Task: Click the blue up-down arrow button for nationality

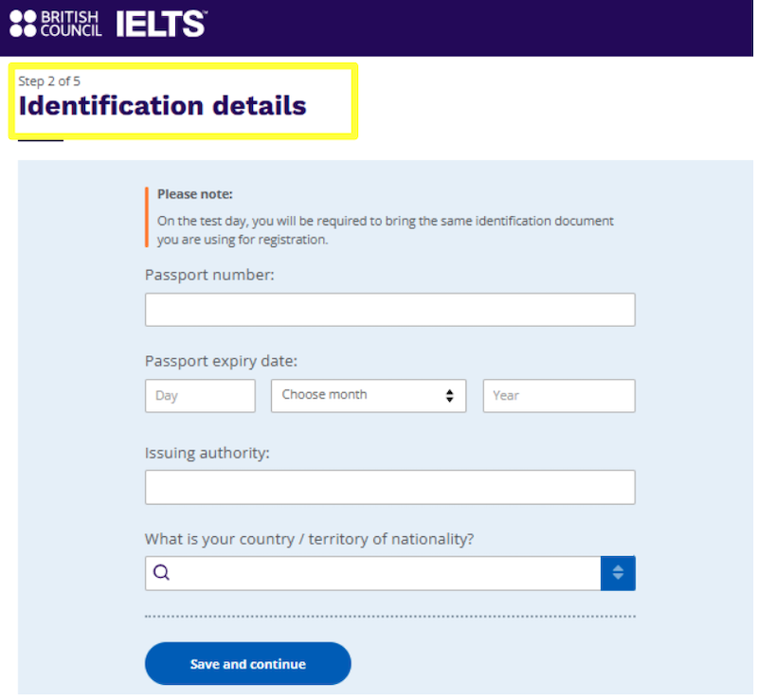Action: click(618, 573)
